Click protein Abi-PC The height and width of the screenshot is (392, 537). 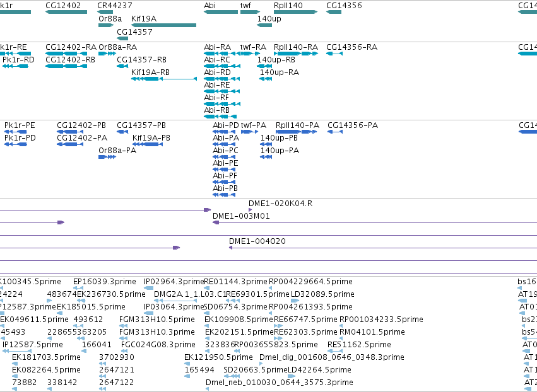(x=224, y=157)
